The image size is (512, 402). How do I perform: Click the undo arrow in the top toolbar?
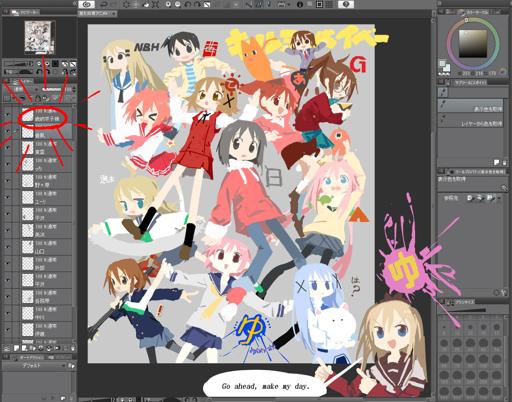104,4
